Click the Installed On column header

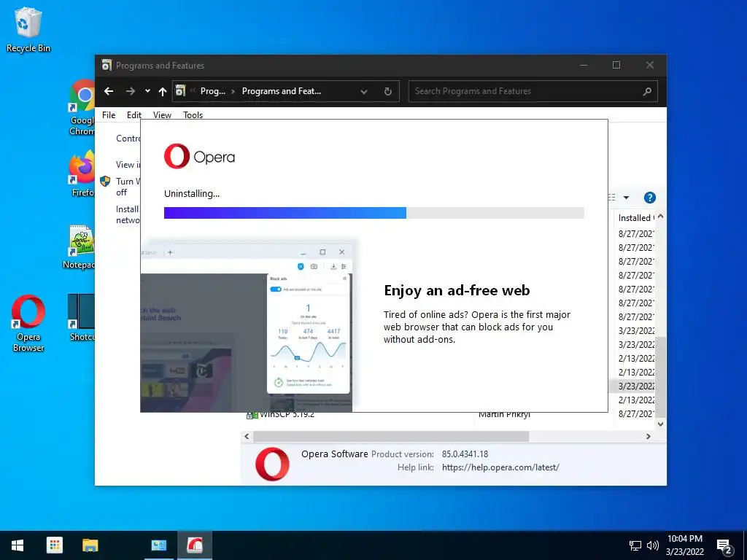(636, 217)
